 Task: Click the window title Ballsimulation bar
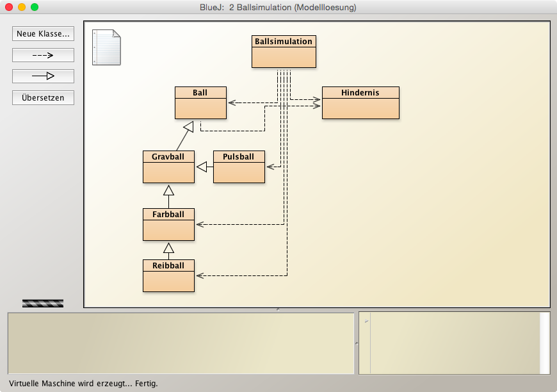[x=278, y=8]
